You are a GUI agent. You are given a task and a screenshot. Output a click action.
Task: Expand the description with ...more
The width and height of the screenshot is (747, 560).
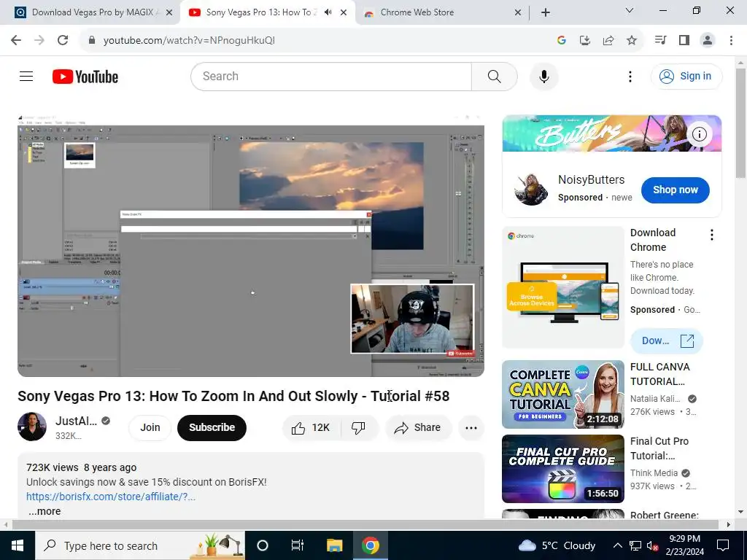(x=44, y=511)
